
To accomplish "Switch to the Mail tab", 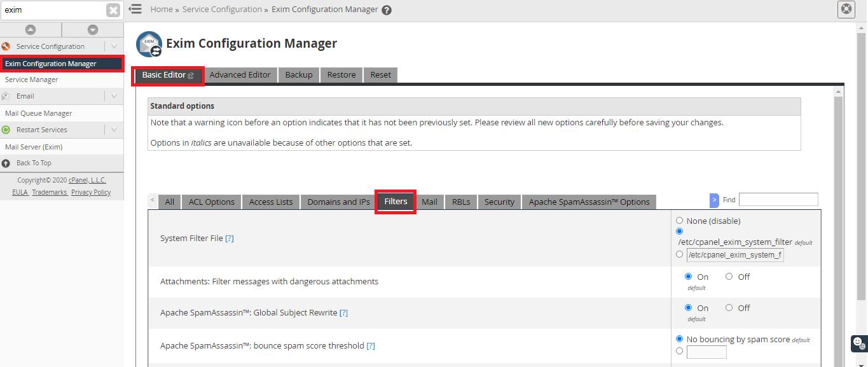I will point(429,202).
